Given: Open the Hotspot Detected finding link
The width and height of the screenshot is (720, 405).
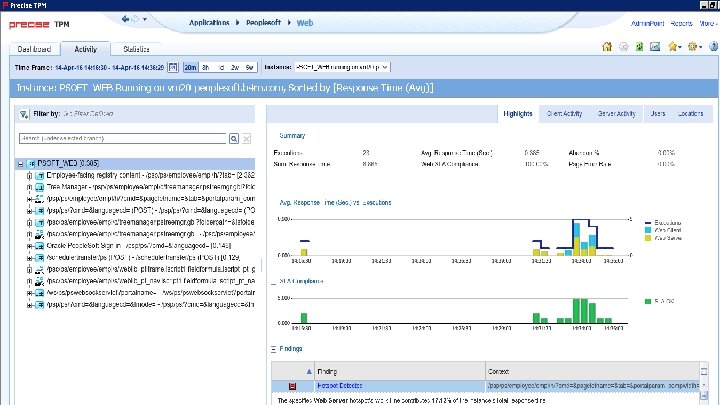Looking at the screenshot, I should point(339,386).
